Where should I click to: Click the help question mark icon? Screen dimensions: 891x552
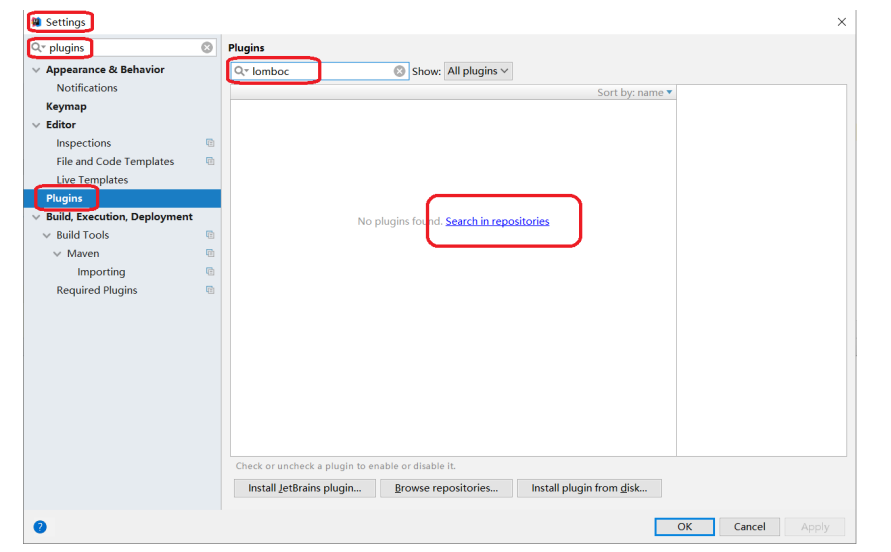(40, 527)
